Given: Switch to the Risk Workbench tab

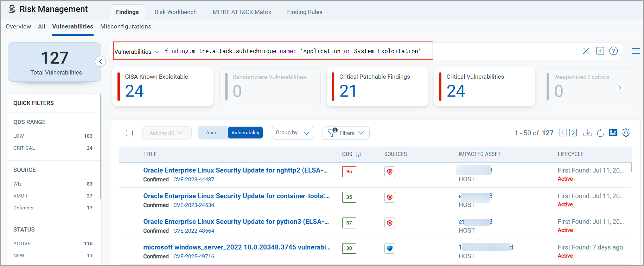Looking at the screenshot, I should pyautogui.click(x=176, y=12).
